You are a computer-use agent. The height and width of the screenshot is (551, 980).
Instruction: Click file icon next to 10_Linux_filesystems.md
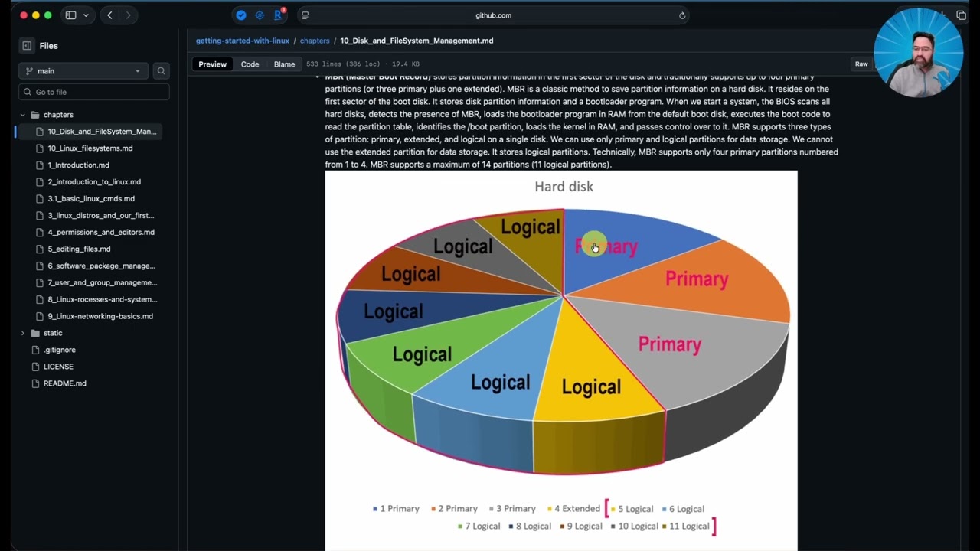pos(40,148)
